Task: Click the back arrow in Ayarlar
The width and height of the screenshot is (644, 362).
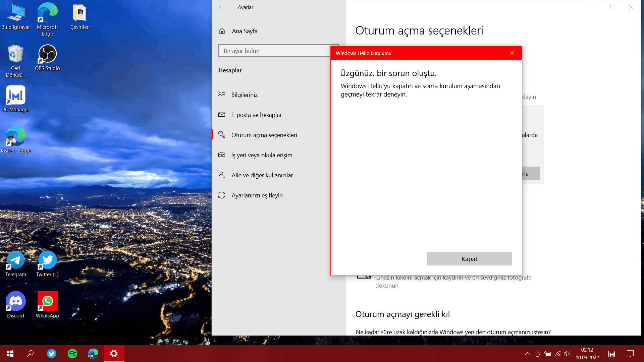Action: 221,7
